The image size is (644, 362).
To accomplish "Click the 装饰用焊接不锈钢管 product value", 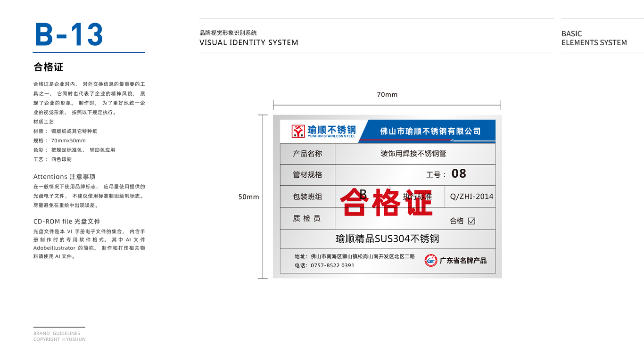I will coord(413,154).
